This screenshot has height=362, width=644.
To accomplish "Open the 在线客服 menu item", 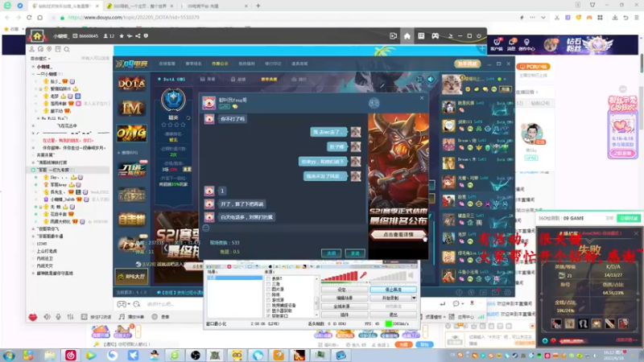I will pos(167,64).
